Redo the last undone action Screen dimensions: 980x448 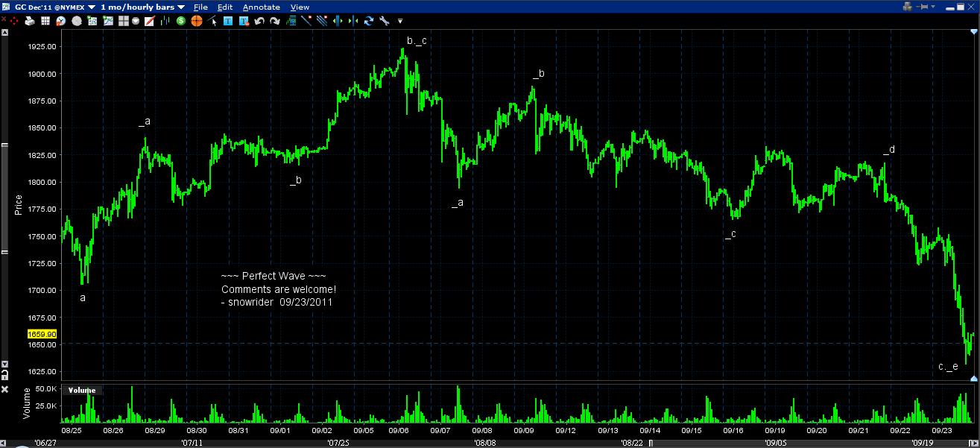click(x=275, y=21)
